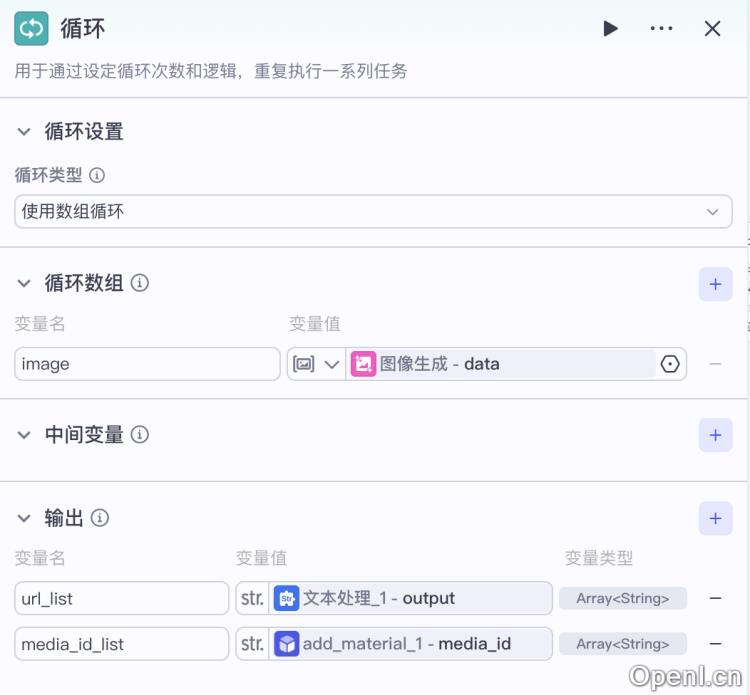Click the add_material cube icon
The image size is (750, 695).
click(x=287, y=644)
